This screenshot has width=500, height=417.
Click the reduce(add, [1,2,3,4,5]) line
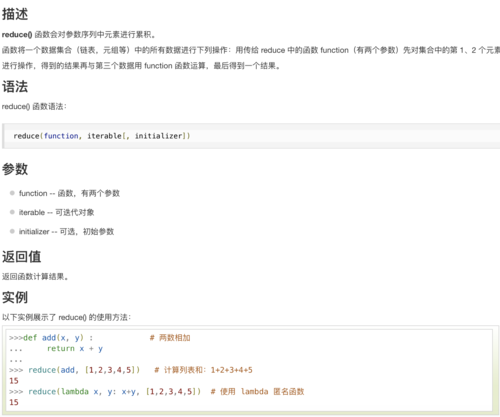click(x=75, y=370)
